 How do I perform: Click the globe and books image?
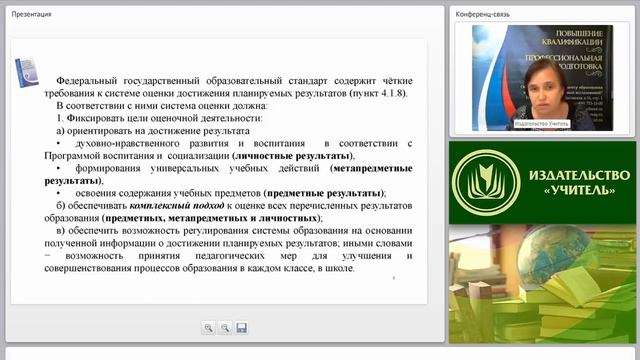pyautogui.click(x=542, y=284)
